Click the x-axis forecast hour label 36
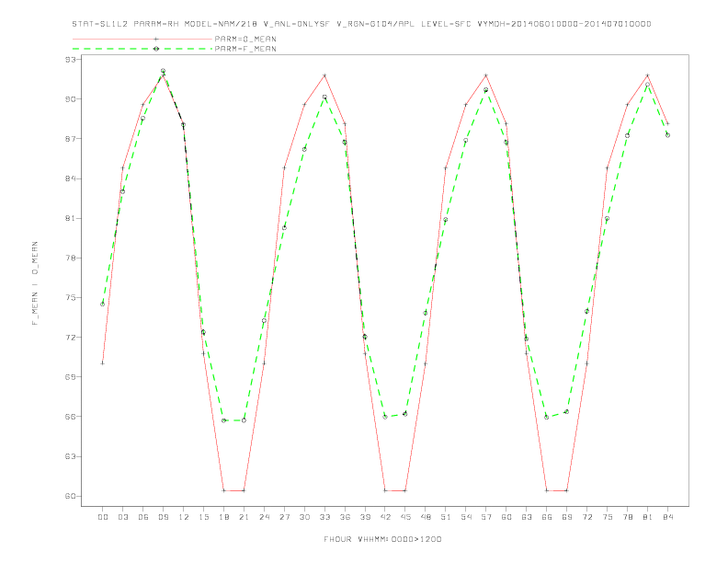728x563 pixels. (345, 517)
